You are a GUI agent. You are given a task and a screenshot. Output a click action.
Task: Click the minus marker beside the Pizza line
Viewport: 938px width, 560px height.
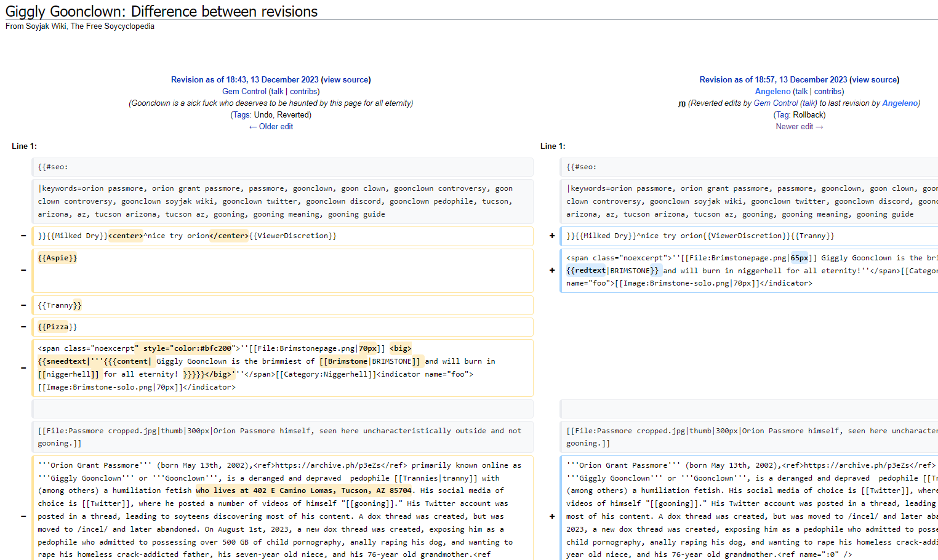click(x=23, y=327)
